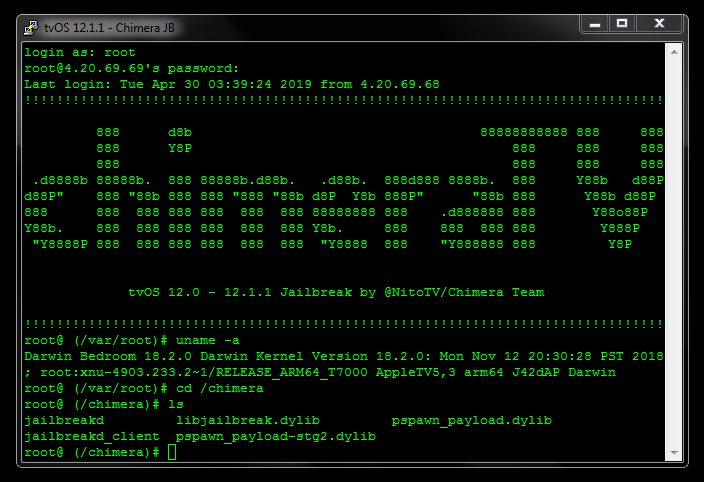Click the terminal cursor at the prompt
The width and height of the screenshot is (704, 482).
pos(172,452)
